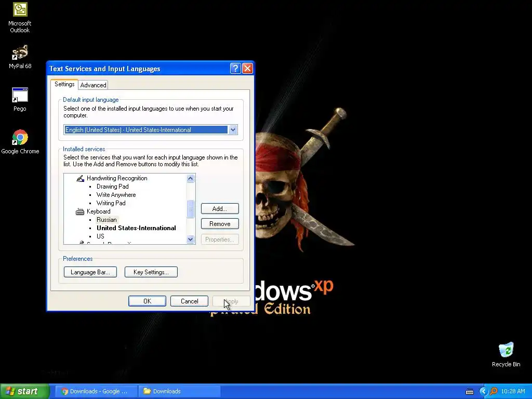Screen dimensions: 532x399
Task: Select the Drawing Pad item
Action: pyautogui.click(x=112, y=187)
